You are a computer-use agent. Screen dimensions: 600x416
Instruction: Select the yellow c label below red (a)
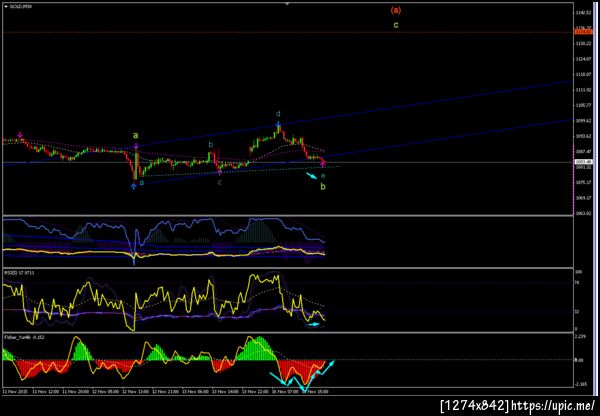point(396,25)
